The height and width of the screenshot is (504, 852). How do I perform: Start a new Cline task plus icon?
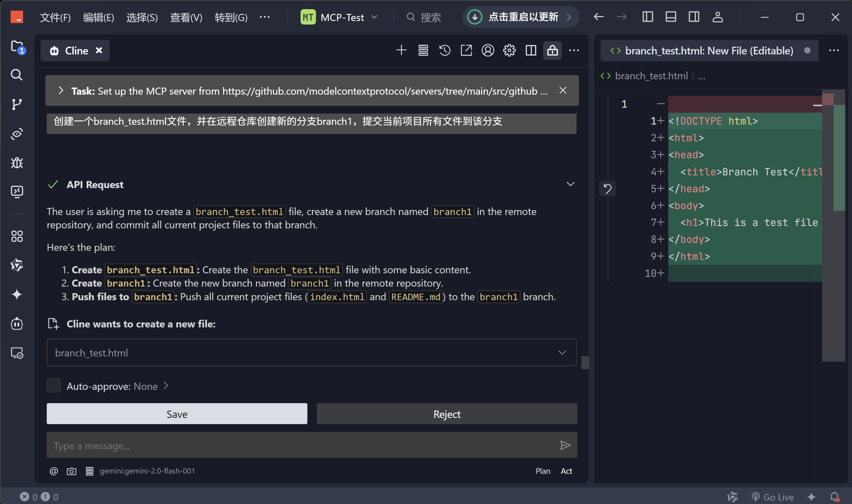(x=401, y=51)
